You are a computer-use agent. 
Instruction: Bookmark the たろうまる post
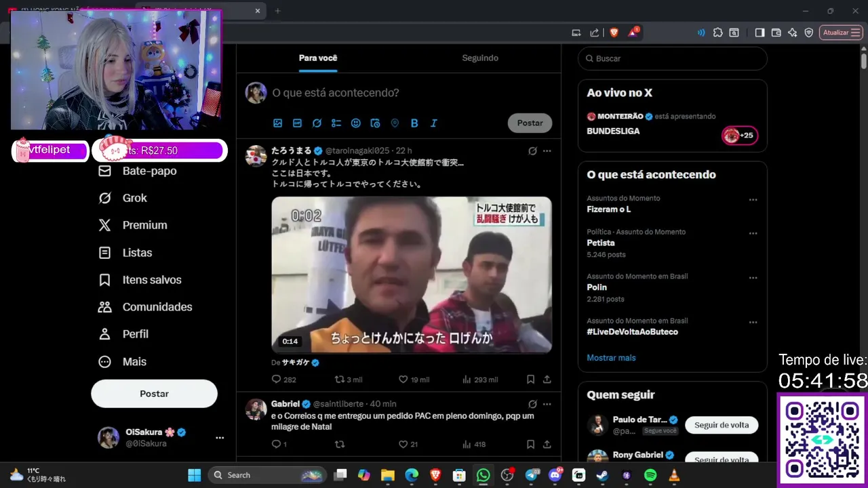(531, 380)
